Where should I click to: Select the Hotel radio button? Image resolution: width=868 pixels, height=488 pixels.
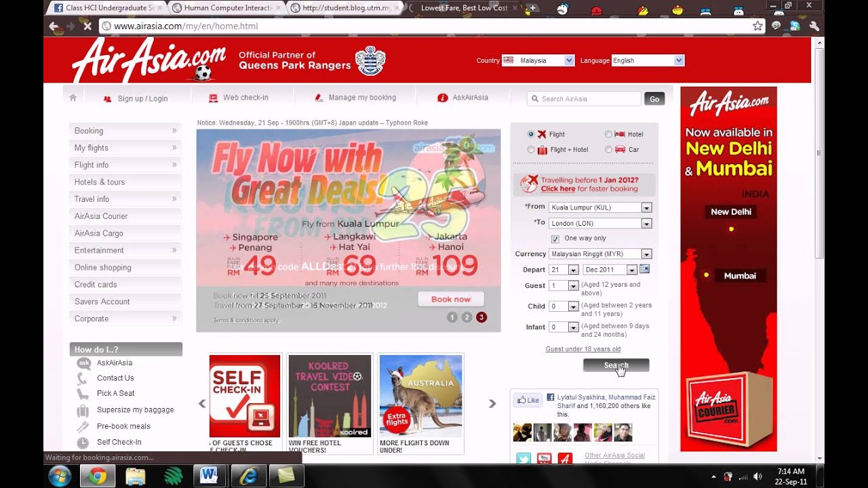pyautogui.click(x=608, y=134)
